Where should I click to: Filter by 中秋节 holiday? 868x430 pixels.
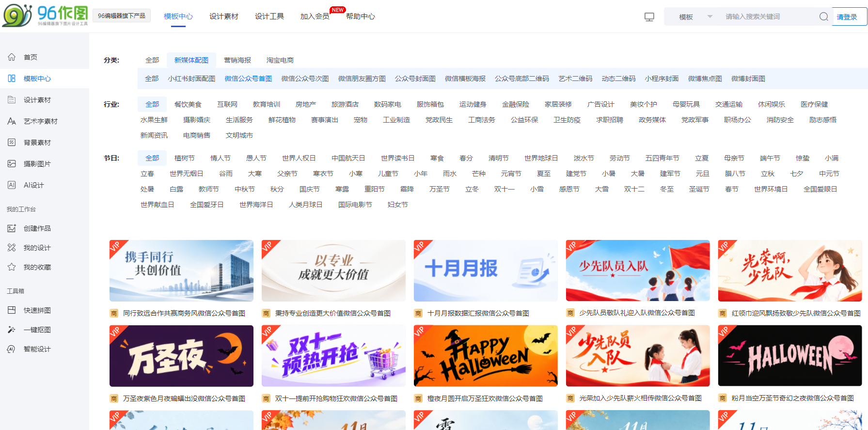point(244,189)
